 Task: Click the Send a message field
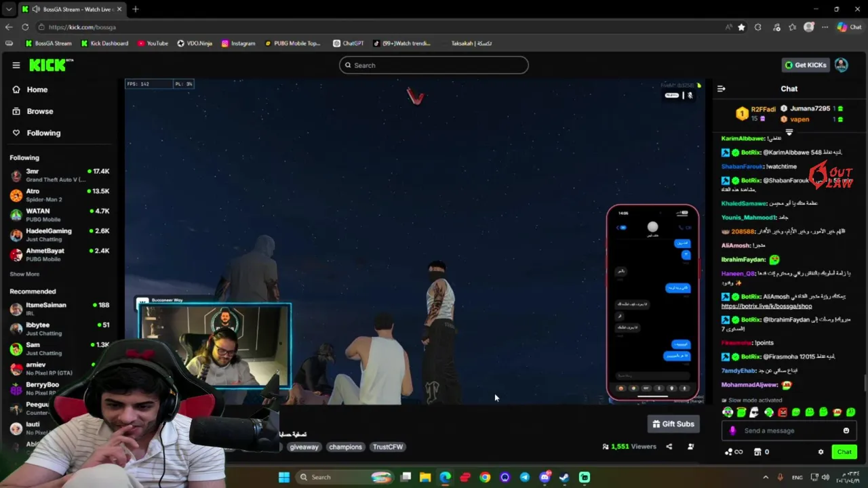point(790,430)
